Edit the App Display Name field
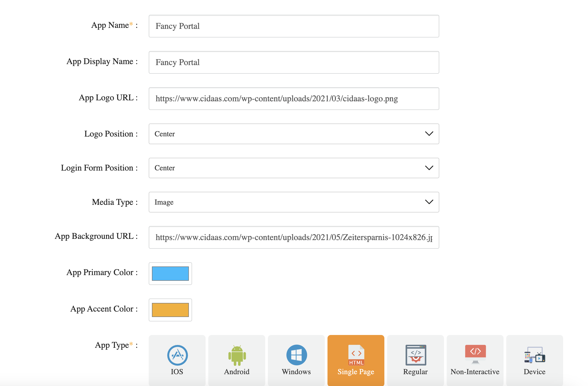This screenshot has height=386, width=588. 294,62
